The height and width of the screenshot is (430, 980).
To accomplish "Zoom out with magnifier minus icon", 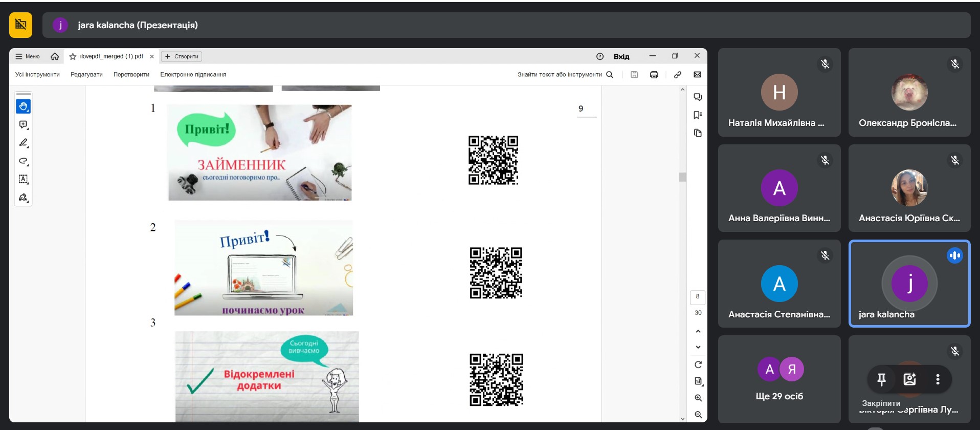I will pyautogui.click(x=698, y=415).
